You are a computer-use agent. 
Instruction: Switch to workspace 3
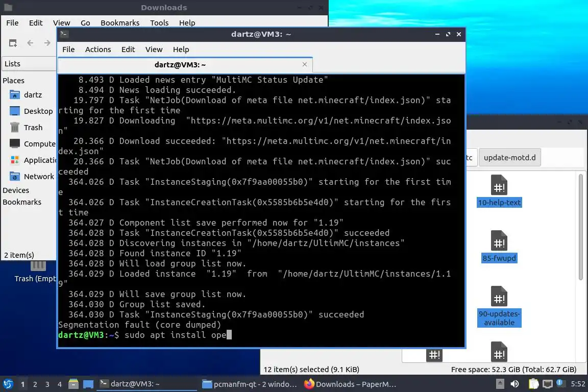[47, 384]
